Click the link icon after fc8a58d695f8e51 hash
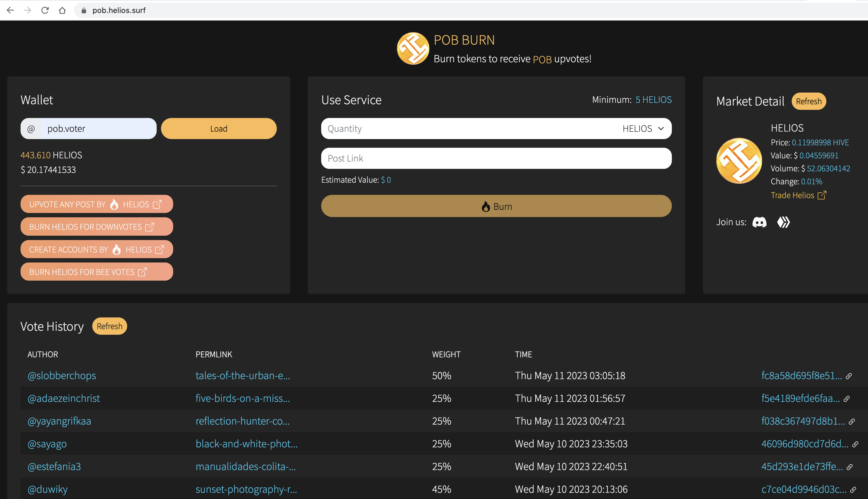This screenshot has width=868, height=499. [849, 376]
